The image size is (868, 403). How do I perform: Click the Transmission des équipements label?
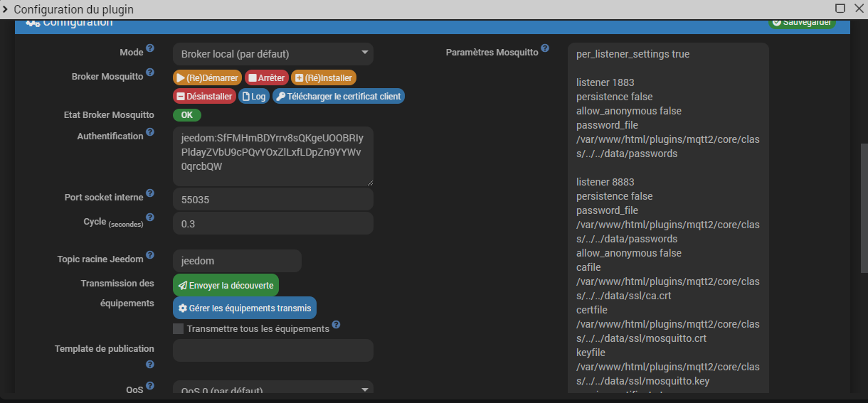(x=117, y=293)
